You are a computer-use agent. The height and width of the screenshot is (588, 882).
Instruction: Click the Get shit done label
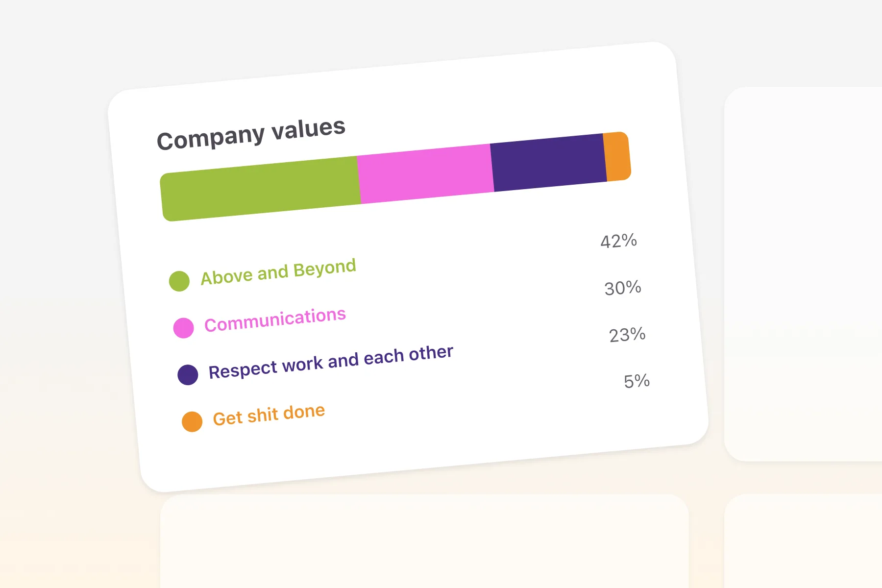(269, 415)
